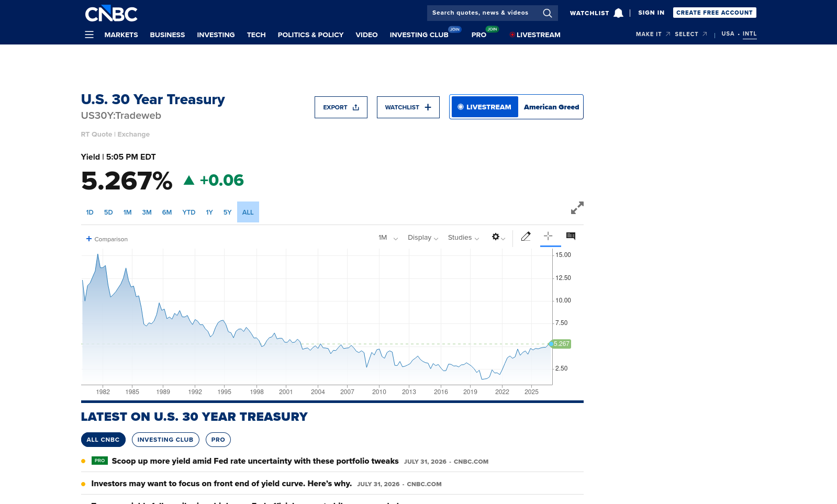837x504 pixels.
Task: Focus the search quotes input field
Action: coord(485,13)
